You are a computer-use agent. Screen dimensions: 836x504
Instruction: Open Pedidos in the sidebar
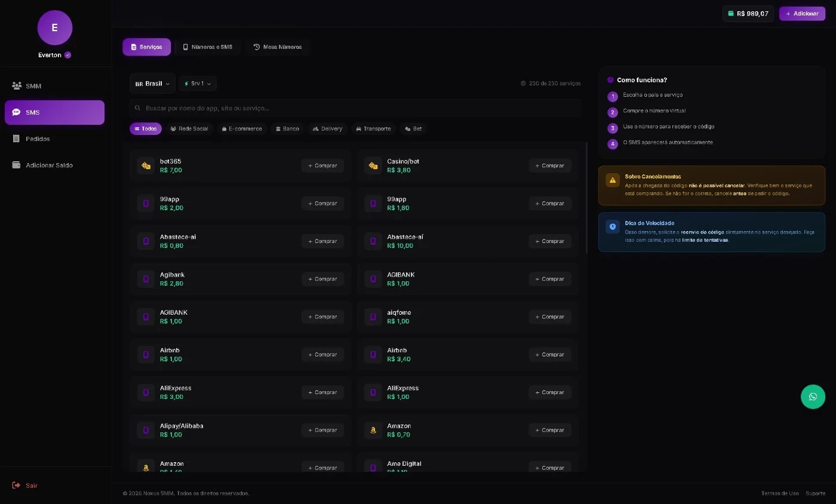(54, 139)
